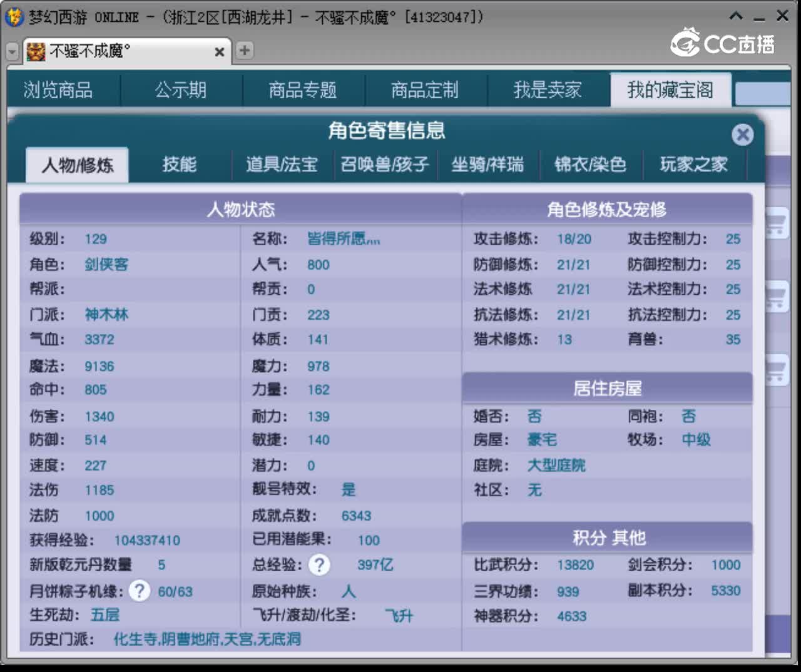Open 我是卖家 navigation item
The height and width of the screenshot is (672, 801).
click(x=548, y=90)
